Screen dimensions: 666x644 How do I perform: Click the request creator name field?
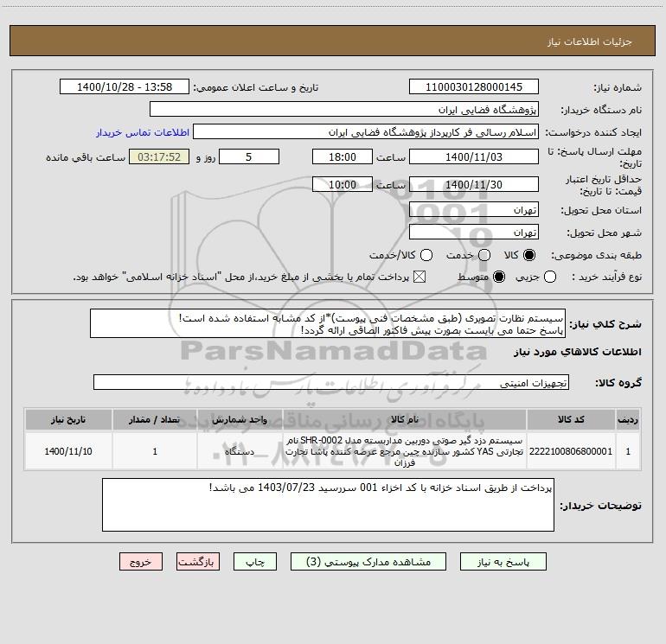coord(366,132)
